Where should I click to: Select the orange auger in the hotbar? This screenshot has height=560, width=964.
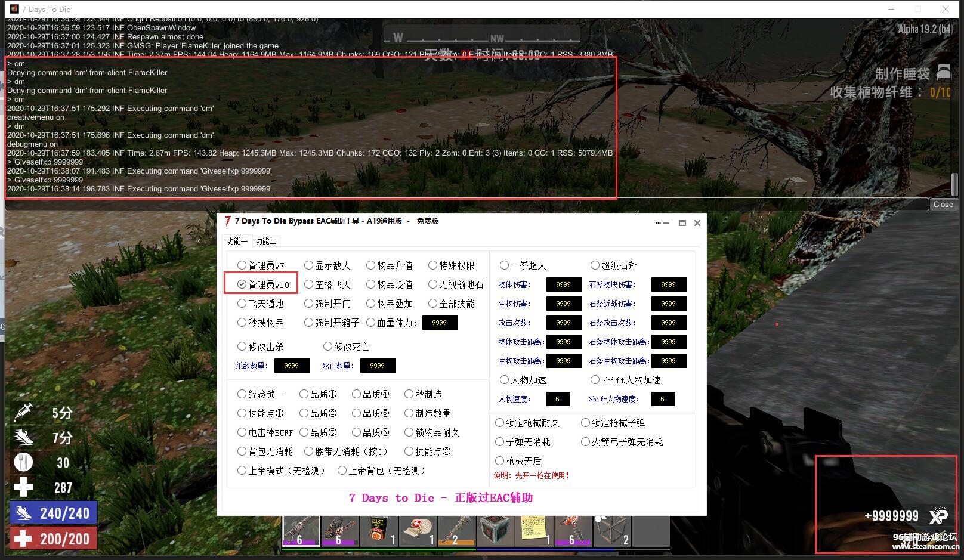pos(572,531)
